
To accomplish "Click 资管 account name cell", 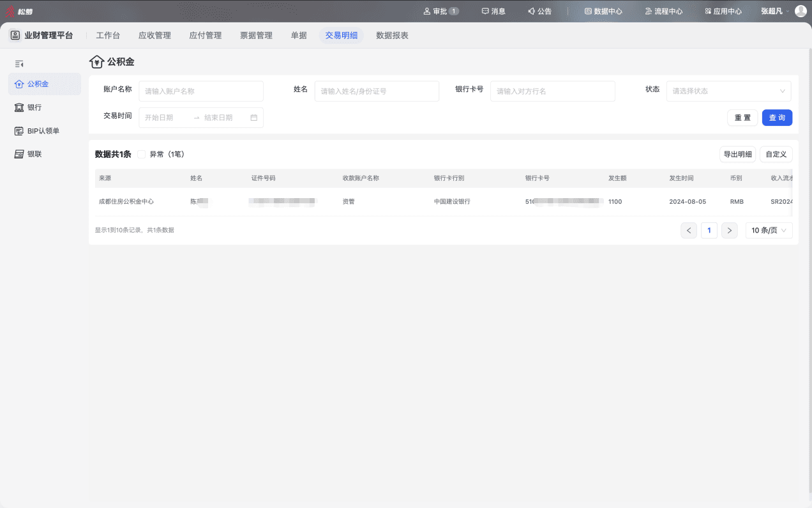I will [349, 201].
